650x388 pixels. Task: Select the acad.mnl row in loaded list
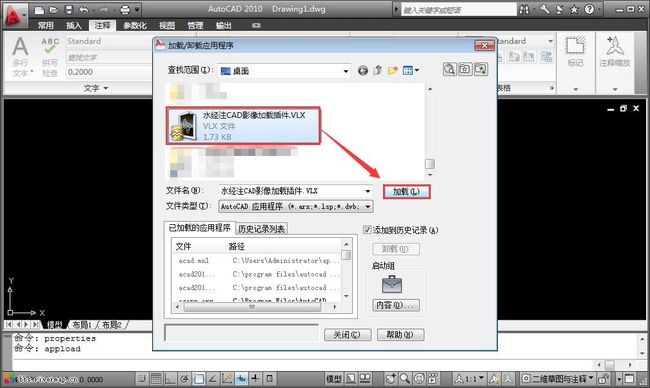(x=257, y=261)
